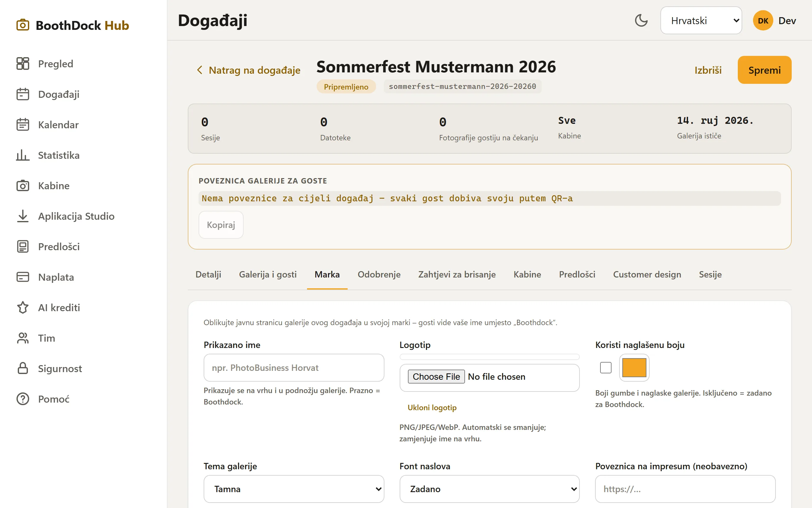The width and height of the screenshot is (812, 508).
Task: Click the Tim people icon
Action: tap(23, 338)
